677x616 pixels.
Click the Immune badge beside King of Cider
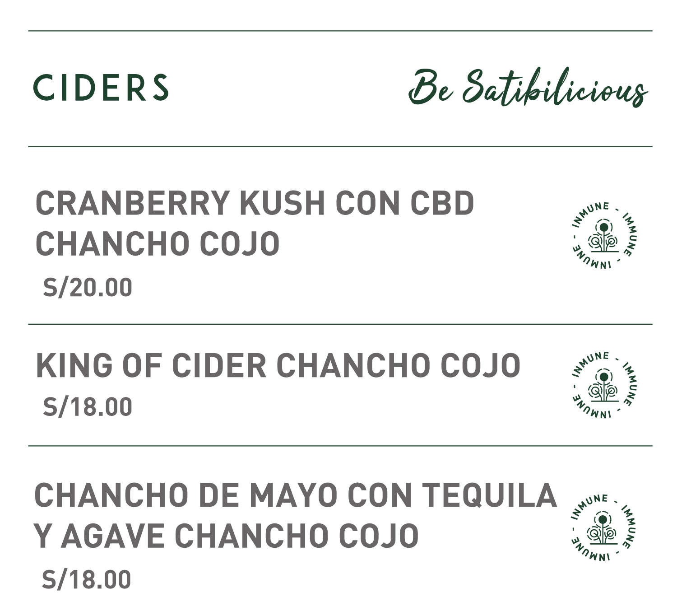tap(604, 384)
